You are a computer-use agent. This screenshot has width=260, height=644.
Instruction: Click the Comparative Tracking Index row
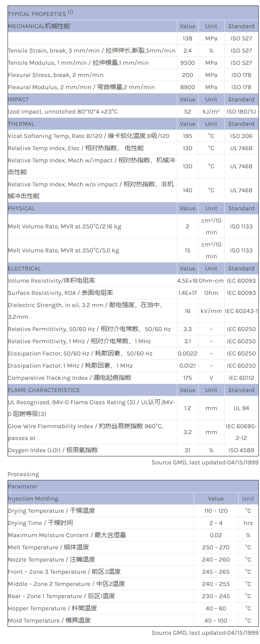click(x=70, y=378)
